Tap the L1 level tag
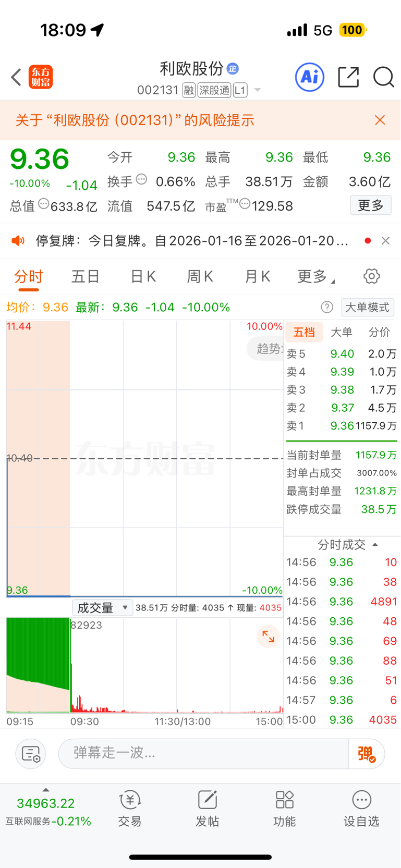This screenshot has height=868, width=401. pos(240,90)
